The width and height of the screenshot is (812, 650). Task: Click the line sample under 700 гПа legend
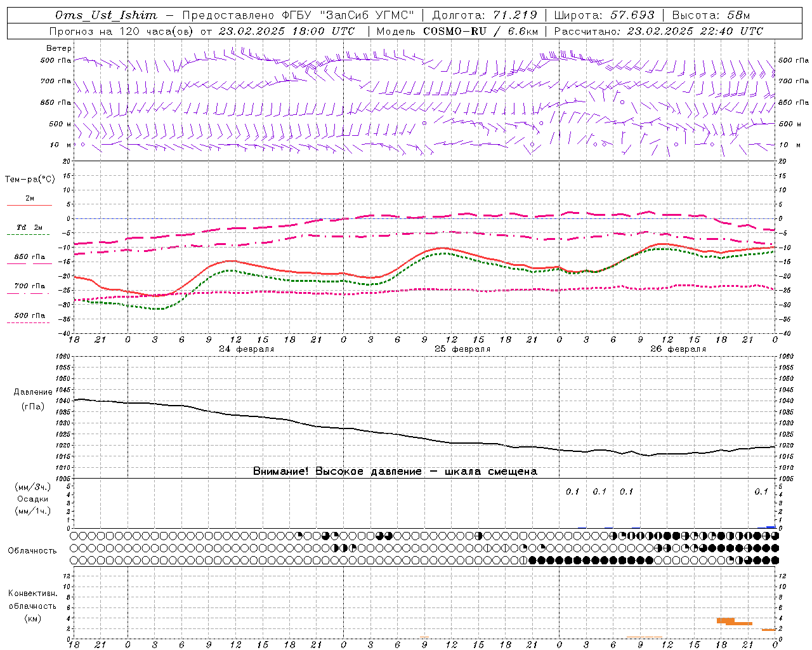(x=29, y=294)
